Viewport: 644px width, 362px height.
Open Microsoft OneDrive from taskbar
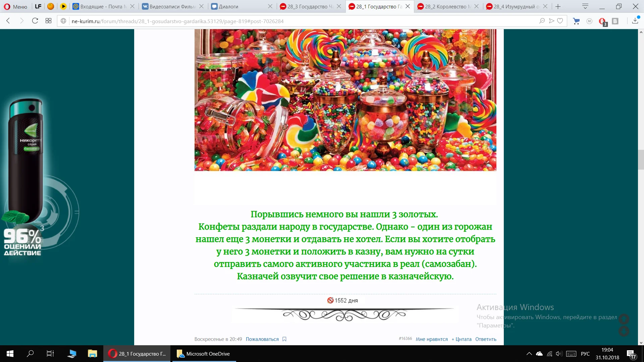click(x=204, y=354)
